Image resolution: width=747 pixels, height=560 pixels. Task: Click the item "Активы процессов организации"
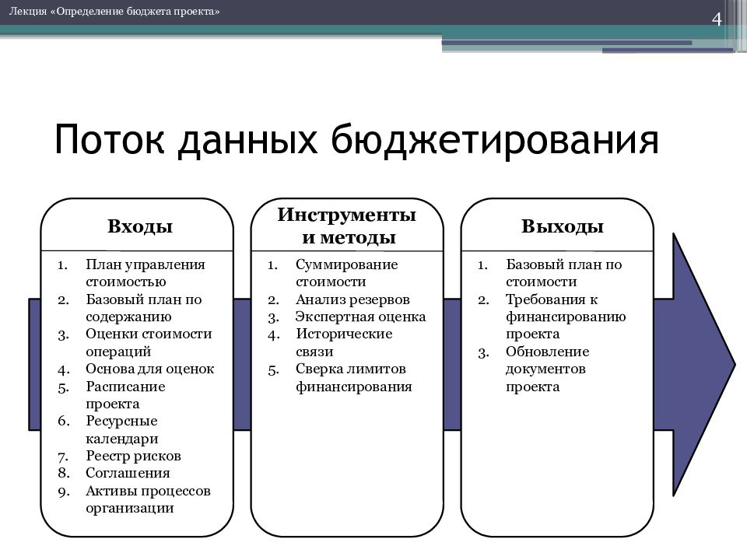pyautogui.click(x=148, y=499)
